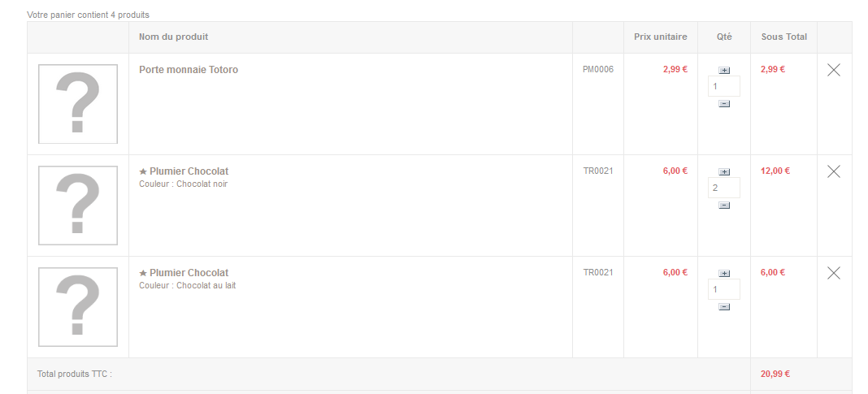Remove Plumier Chocolat noir from cart

pyautogui.click(x=834, y=171)
